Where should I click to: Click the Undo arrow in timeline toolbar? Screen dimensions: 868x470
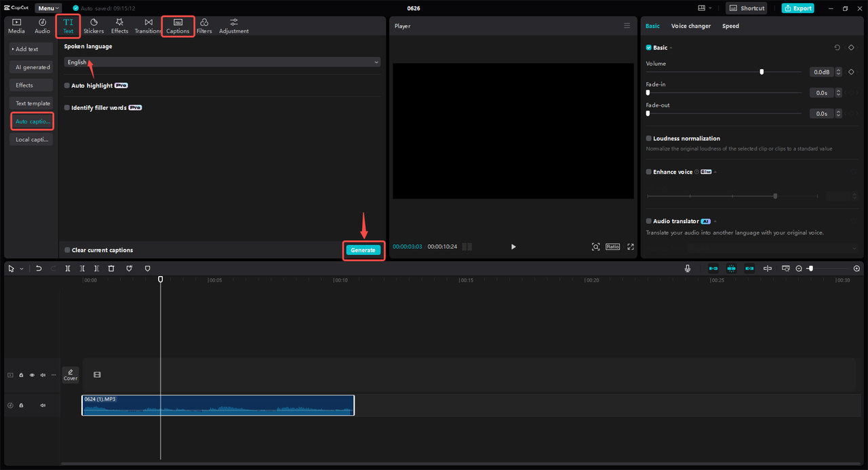(x=39, y=269)
